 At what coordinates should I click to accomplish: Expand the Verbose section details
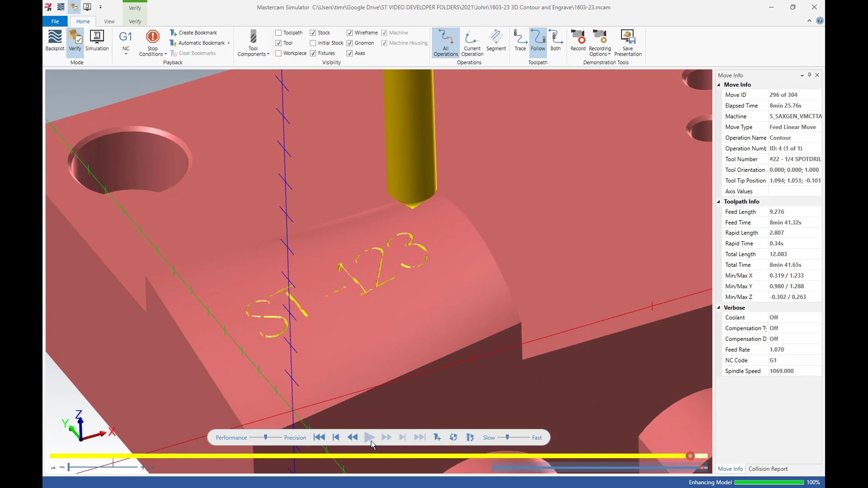coord(720,307)
